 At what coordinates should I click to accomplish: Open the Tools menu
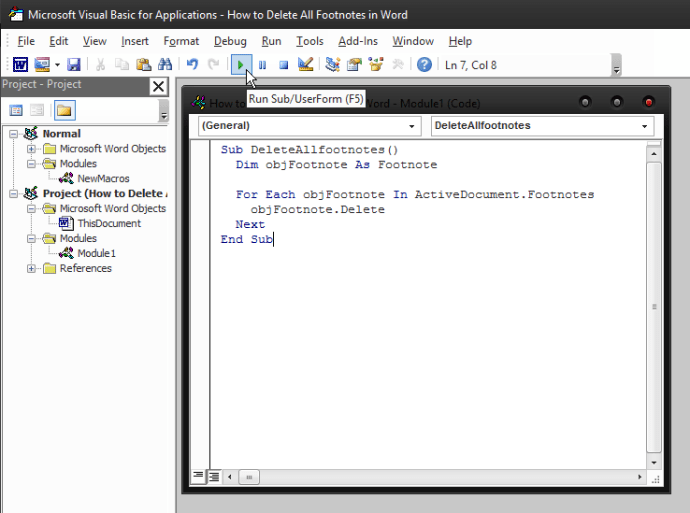pos(310,41)
